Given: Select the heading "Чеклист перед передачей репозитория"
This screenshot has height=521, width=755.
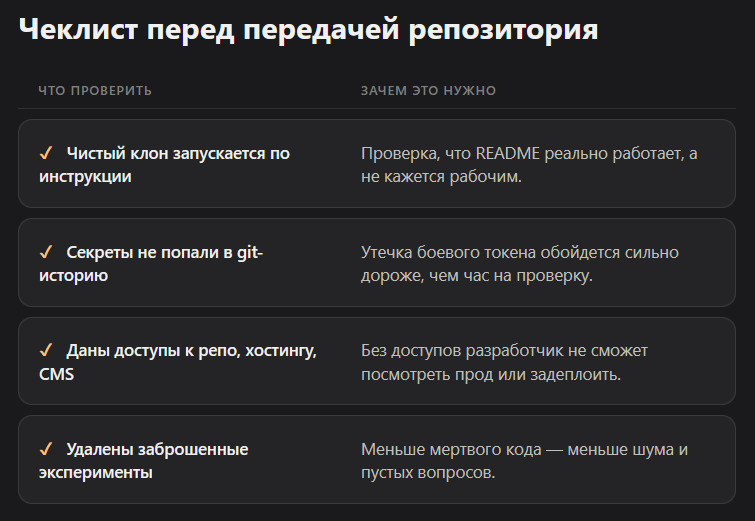Looking at the screenshot, I should click(309, 29).
